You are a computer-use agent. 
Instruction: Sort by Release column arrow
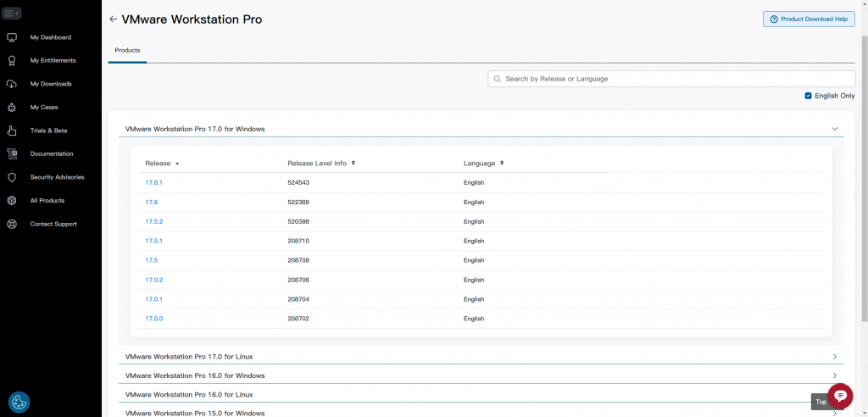point(177,164)
